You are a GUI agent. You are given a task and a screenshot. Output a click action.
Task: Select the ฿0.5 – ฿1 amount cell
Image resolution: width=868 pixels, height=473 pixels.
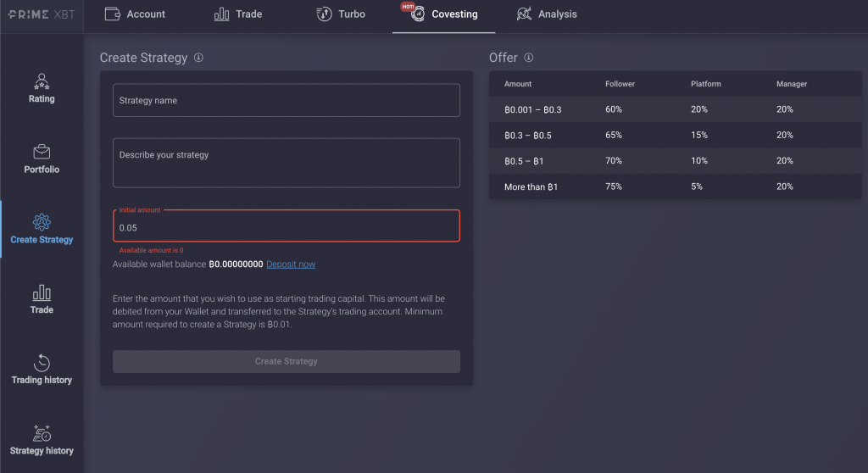click(524, 161)
